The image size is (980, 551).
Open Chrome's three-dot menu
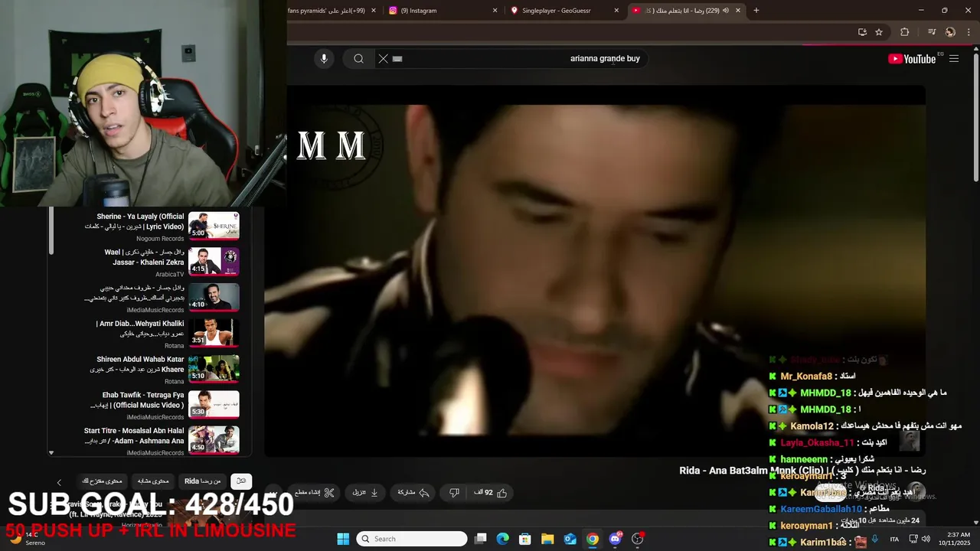pos(967,32)
